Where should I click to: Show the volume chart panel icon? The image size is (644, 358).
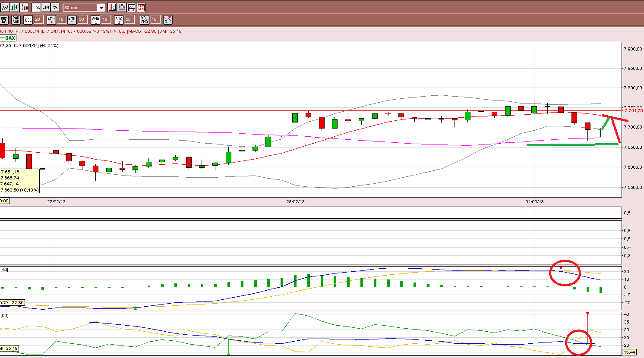131,7
